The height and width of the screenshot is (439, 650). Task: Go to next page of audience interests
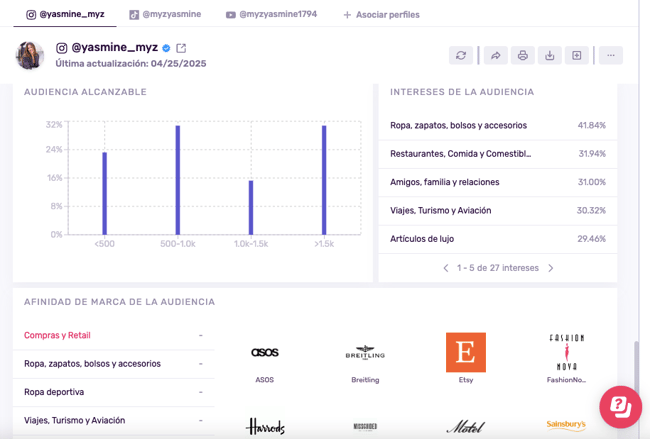(550, 268)
